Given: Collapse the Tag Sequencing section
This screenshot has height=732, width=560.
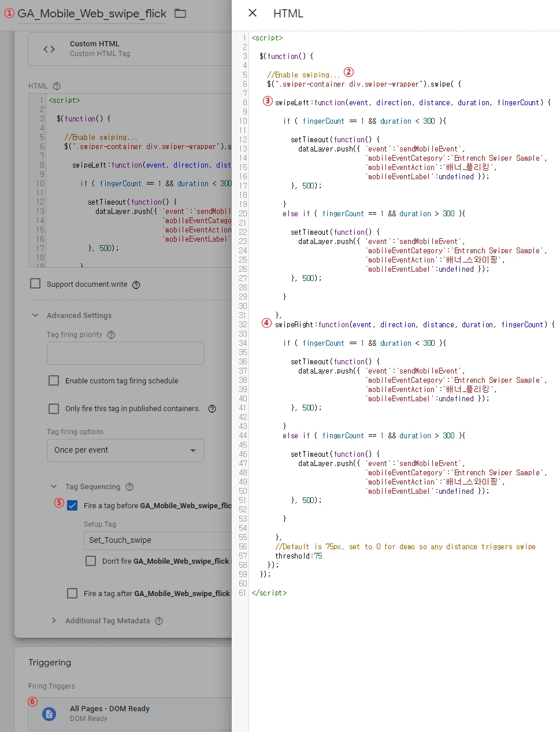Looking at the screenshot, I should pos(54,487).
